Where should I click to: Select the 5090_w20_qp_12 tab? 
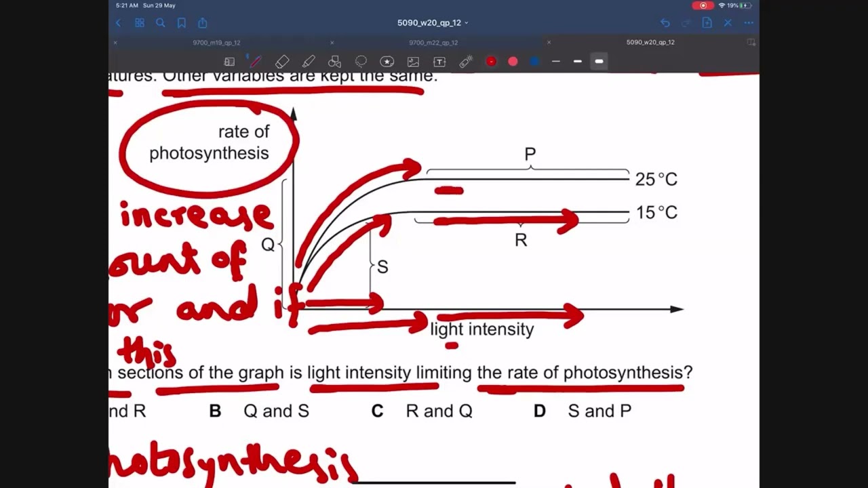(650, 43)
